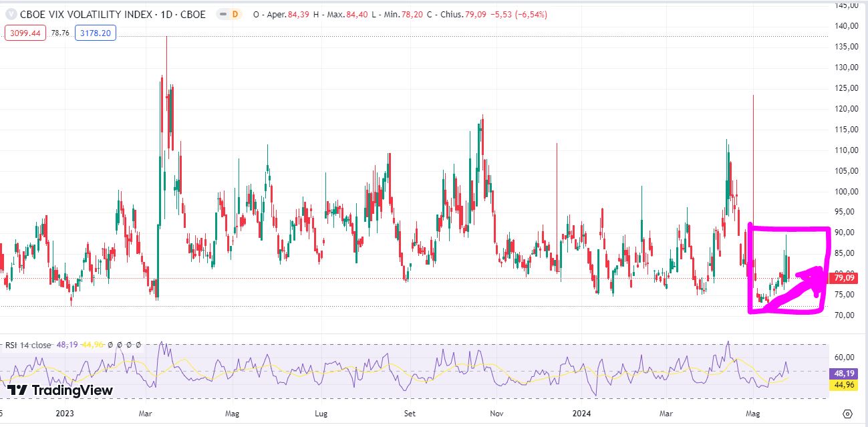
Task: Click the RSI 14 close indicator label
Action: 27,345
